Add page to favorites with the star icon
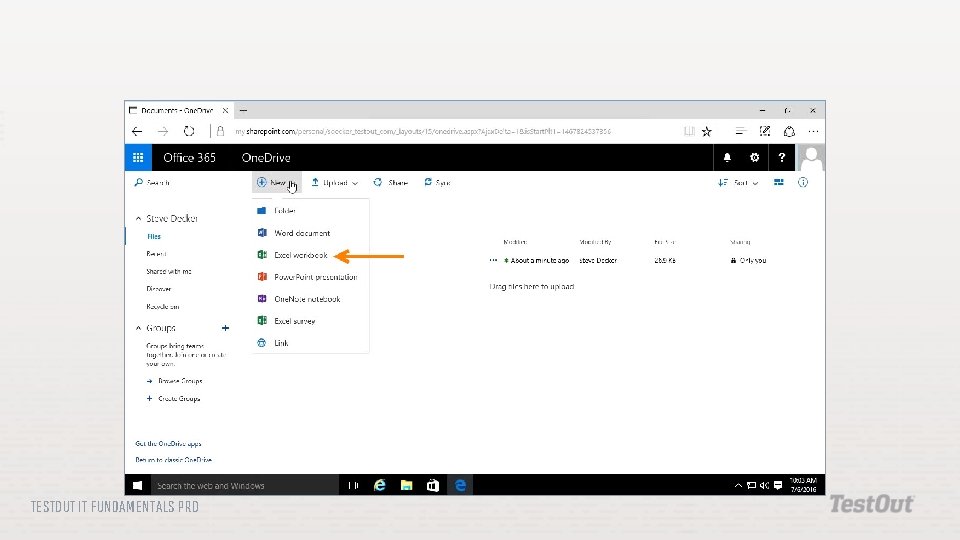960x540 pixels. tap(707, 131)
